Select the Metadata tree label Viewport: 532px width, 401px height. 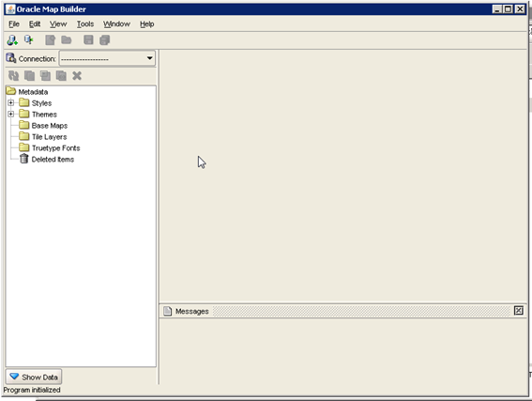(x=33, y=92)
